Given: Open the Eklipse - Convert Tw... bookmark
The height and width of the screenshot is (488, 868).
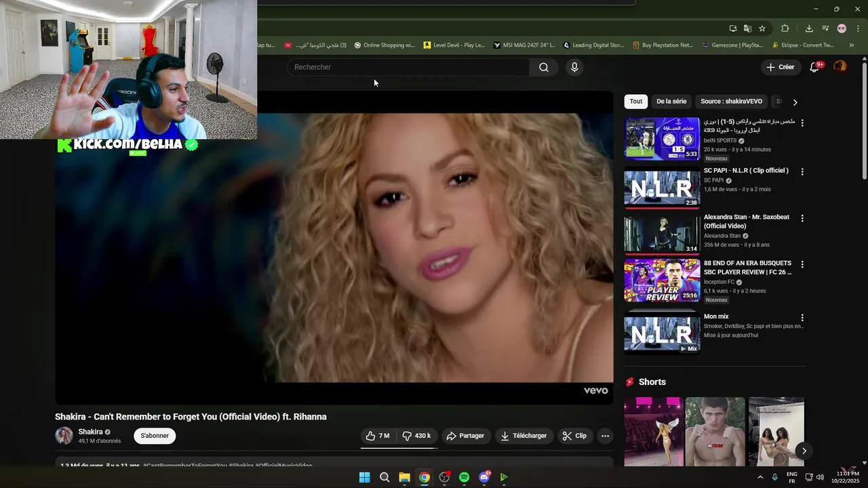Looking at the screenshot, I should point(803,45).
